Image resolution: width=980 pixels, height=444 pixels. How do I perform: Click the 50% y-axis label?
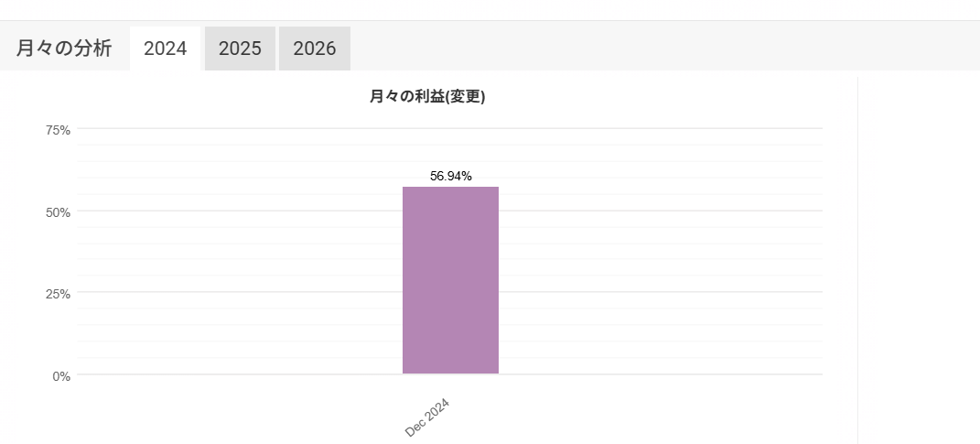point(58,212)
